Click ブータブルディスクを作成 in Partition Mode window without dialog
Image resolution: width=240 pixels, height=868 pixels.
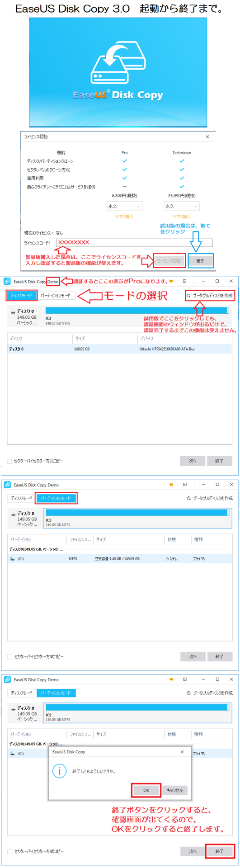coord(210,498)
